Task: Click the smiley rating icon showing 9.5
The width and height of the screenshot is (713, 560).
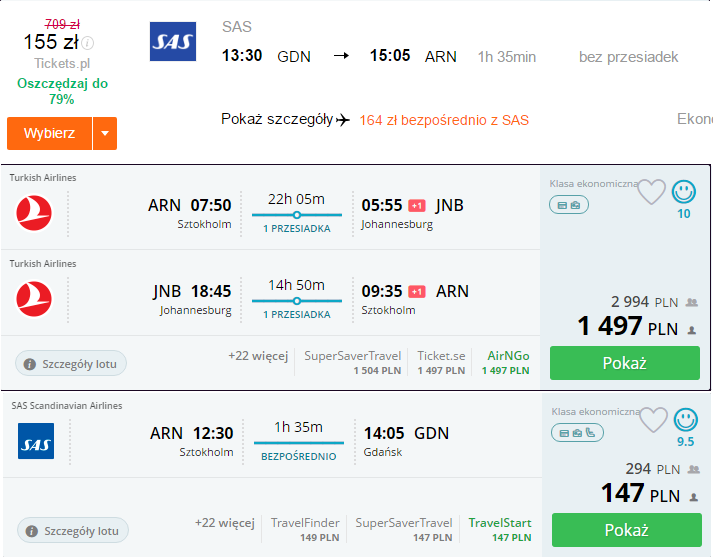Action: pyautogui.click(x=685, y=420)
